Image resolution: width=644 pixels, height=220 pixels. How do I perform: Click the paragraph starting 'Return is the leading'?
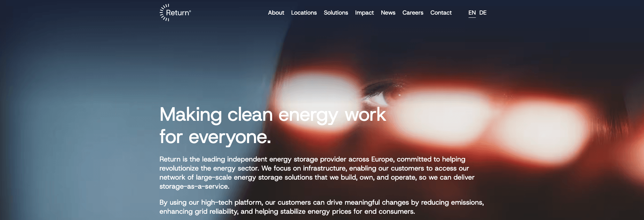point(317,173)
